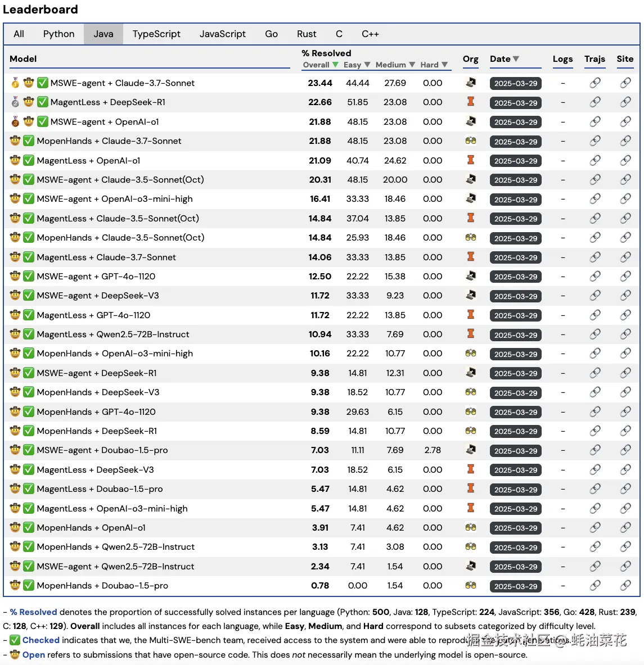Switch to the Go tab

coord(271,34)
